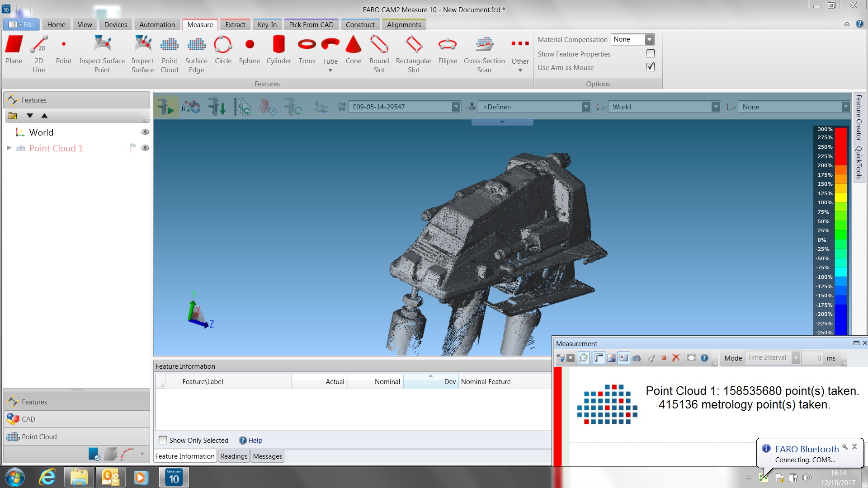Expand the Point Cloud 1 tree node
Screen dimensions: 868x488
(x=9, y=148)
